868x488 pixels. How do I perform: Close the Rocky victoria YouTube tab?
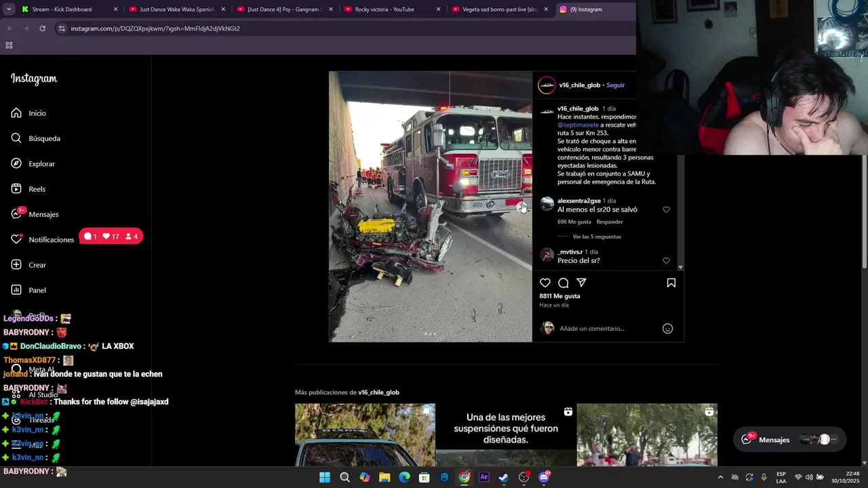click(438, 9)
